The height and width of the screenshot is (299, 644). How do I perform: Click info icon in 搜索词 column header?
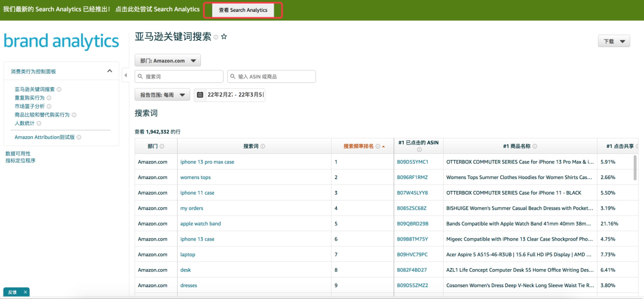click(262, 146)
